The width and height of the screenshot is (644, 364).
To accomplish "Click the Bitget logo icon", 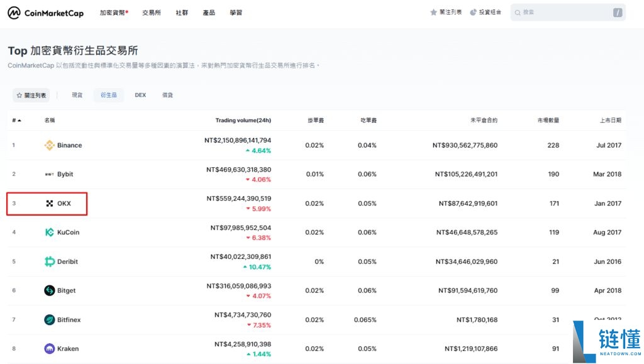I will pyautogui.click(x=49, y=290).
